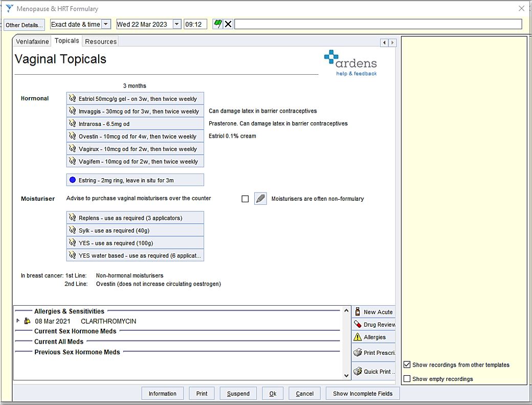The height and width of the screenshot is (405, 532).
Task: Open the Resources tab
Action: [101, 41]
